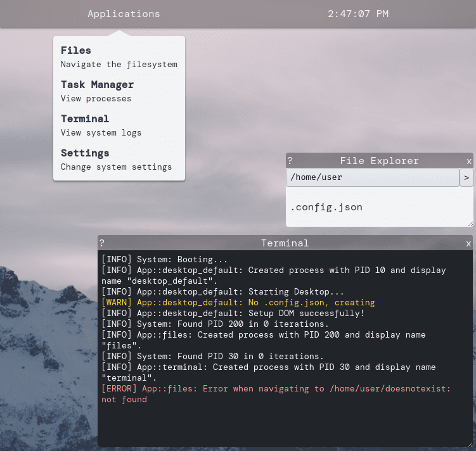Click the File Explorer help question mark
This screenshot has height=451, width=476.
point(290,161)
